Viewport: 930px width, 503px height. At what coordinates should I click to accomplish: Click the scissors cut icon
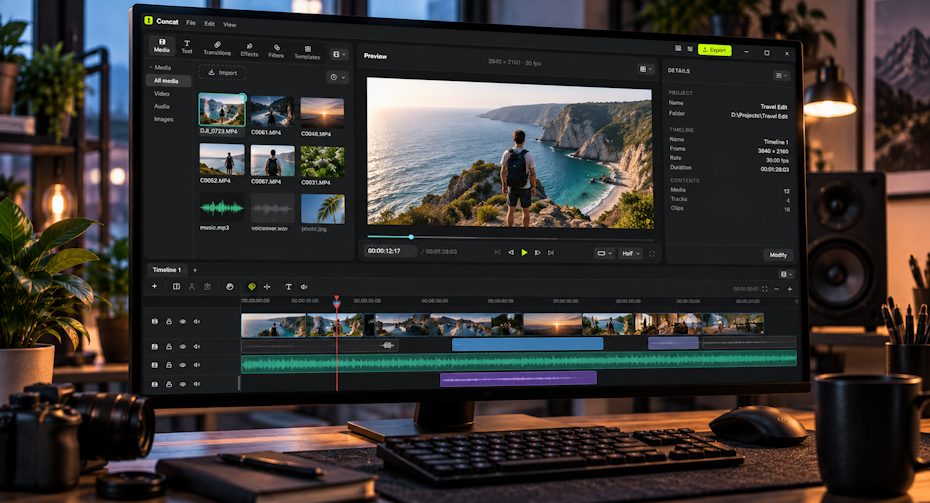[192, 286]
